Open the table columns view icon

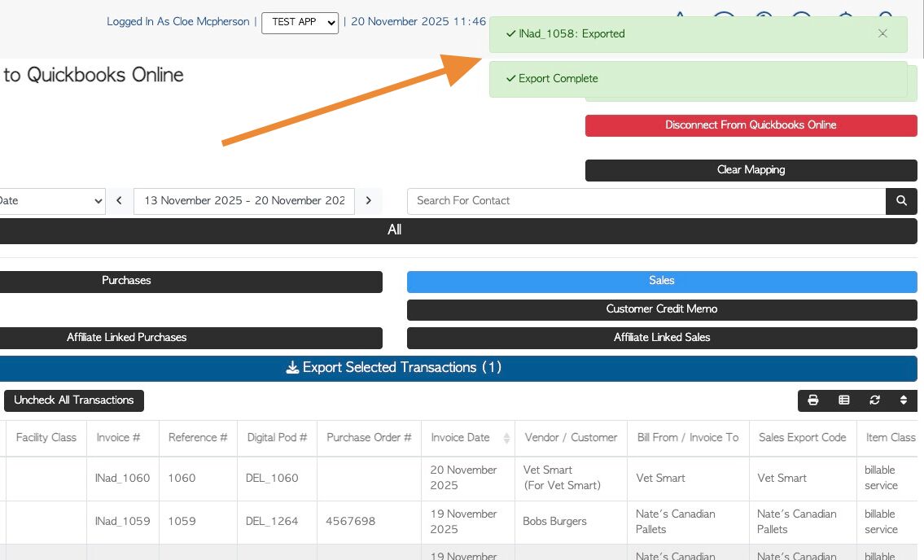[x=844, y=400]
